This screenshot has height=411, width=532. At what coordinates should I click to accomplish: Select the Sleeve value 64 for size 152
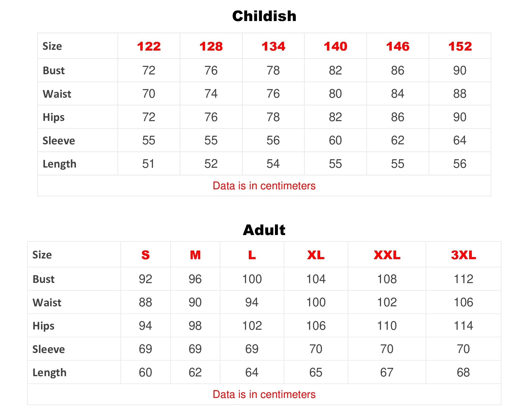click(x=460, y=140)
